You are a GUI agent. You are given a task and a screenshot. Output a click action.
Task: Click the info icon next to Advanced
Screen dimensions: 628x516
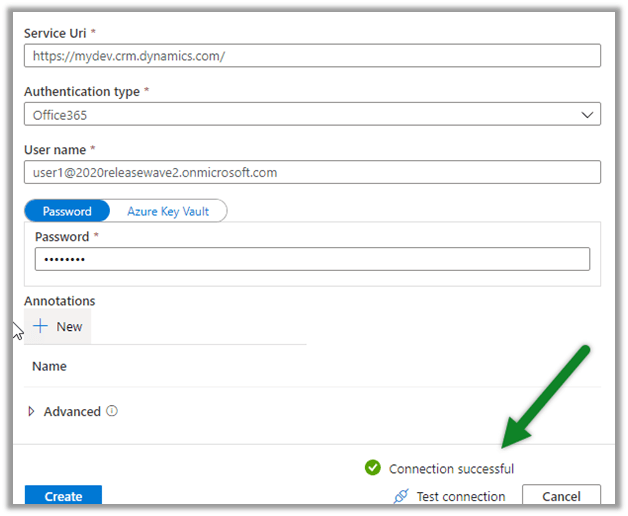point(112,411)
